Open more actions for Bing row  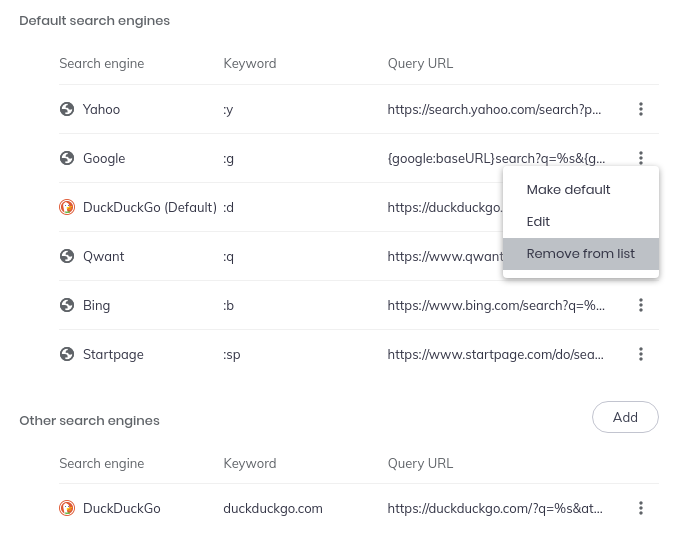coord(641,305)
